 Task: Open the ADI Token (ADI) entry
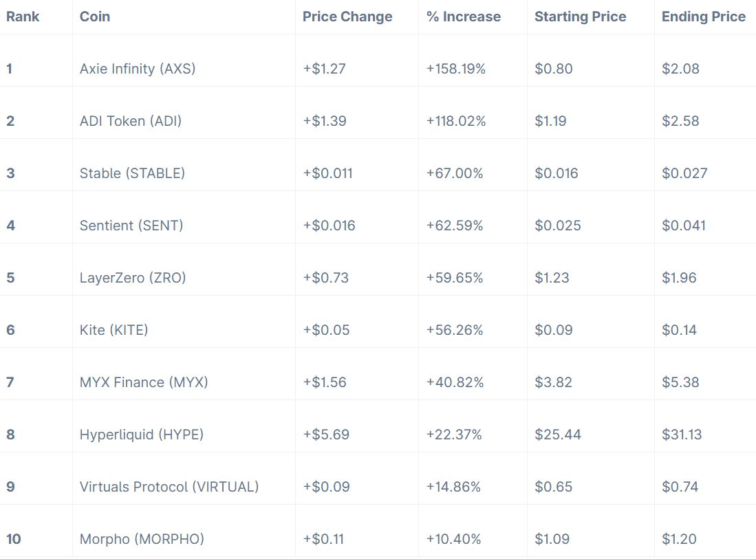click(x=131, y=121)
